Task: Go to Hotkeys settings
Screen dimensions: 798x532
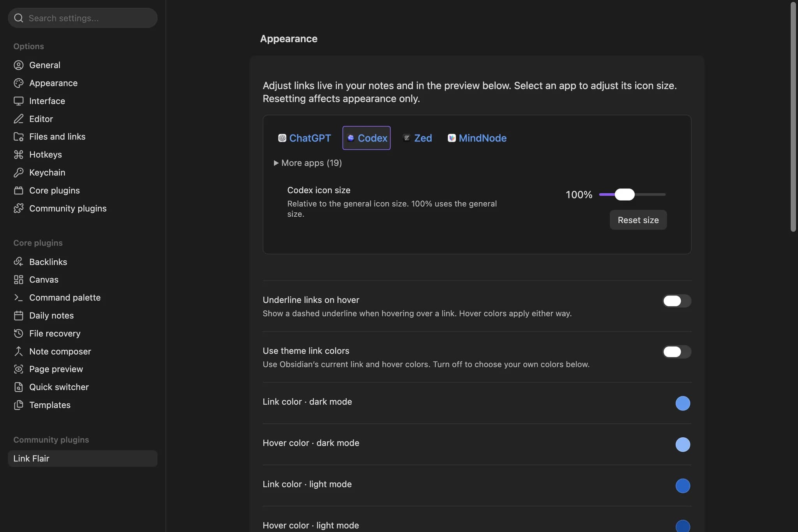Action: (x=83, y=155)
